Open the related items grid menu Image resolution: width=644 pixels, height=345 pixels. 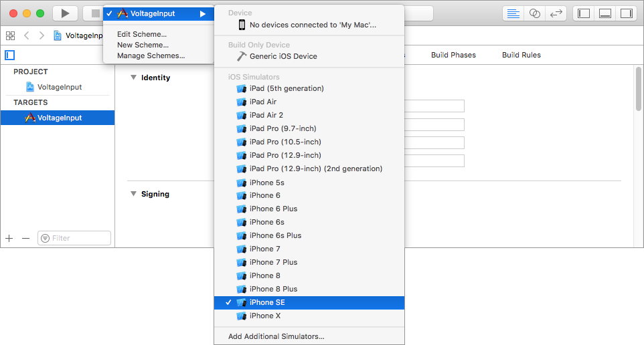pyautogui.click(x=10, y=35)
